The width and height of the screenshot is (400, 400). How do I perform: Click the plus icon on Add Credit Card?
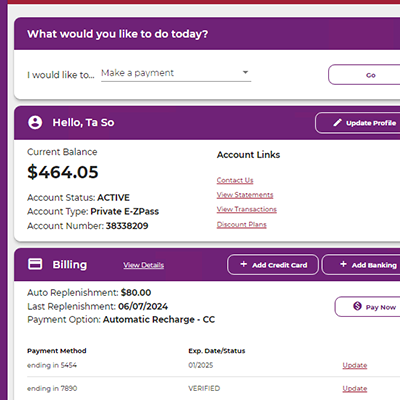pos(244,264)
